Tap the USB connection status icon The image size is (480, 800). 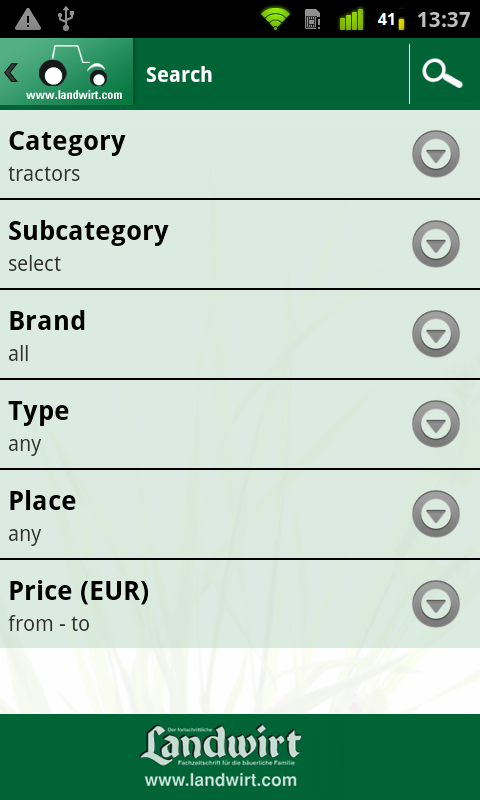[65, 19]
